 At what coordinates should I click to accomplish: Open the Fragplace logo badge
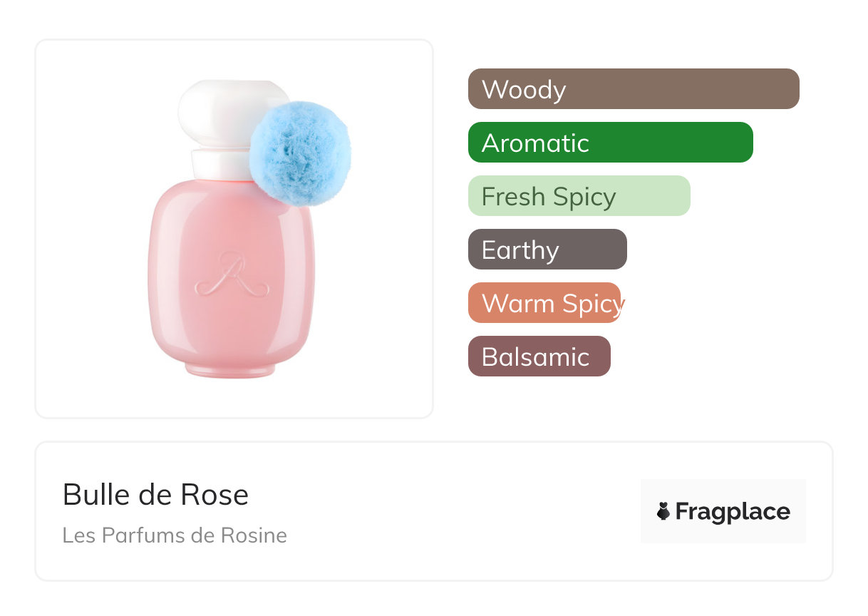click(x=723, y=511)
